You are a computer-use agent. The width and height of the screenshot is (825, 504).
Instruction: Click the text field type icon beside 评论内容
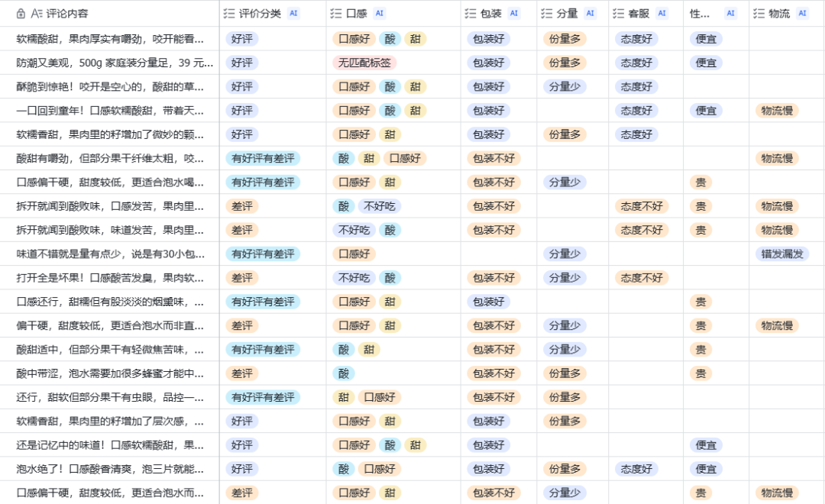38,13
